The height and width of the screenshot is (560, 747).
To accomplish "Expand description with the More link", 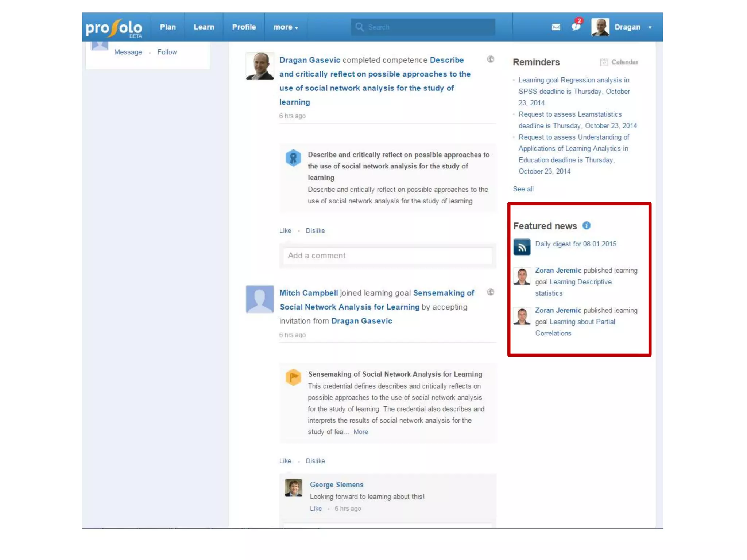I will pyautogui.click(x=360, y=432).
